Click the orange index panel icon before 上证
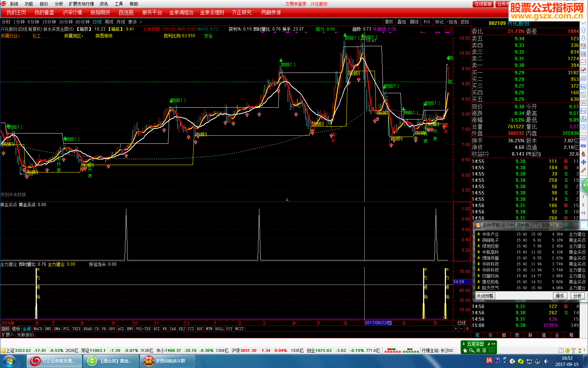 (3, 350)
